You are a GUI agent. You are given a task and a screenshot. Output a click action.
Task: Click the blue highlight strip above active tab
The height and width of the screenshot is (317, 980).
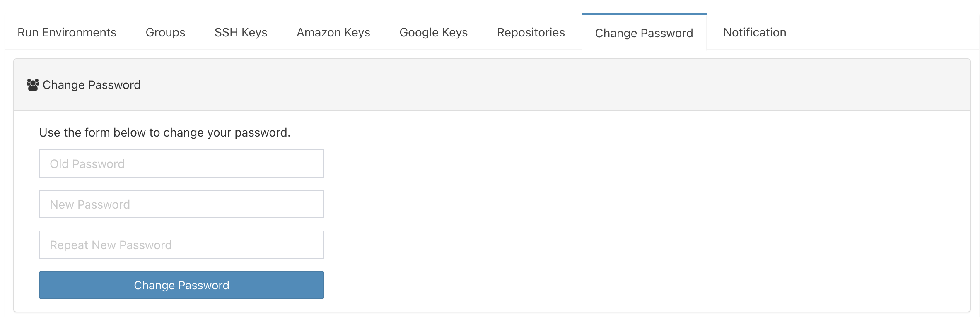coord(644,14)
